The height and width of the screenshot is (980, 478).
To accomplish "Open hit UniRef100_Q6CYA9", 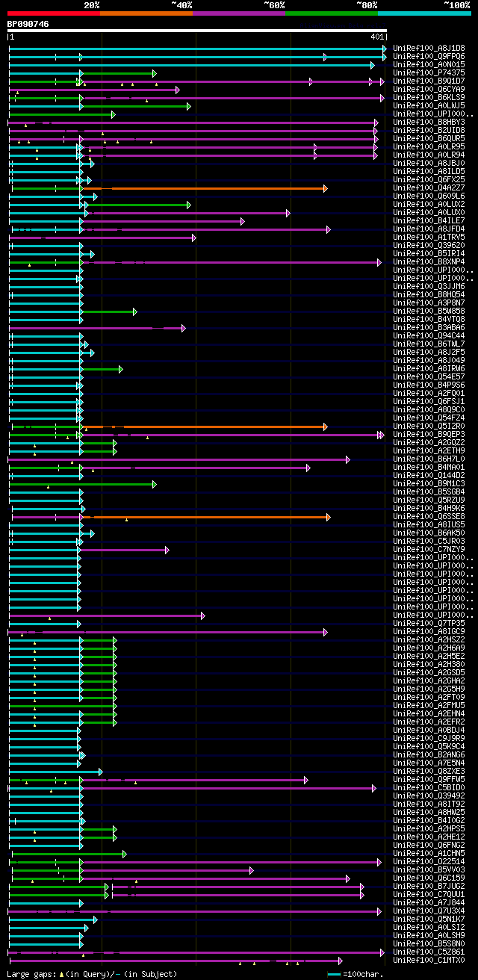I will click(x=429, y=89).
